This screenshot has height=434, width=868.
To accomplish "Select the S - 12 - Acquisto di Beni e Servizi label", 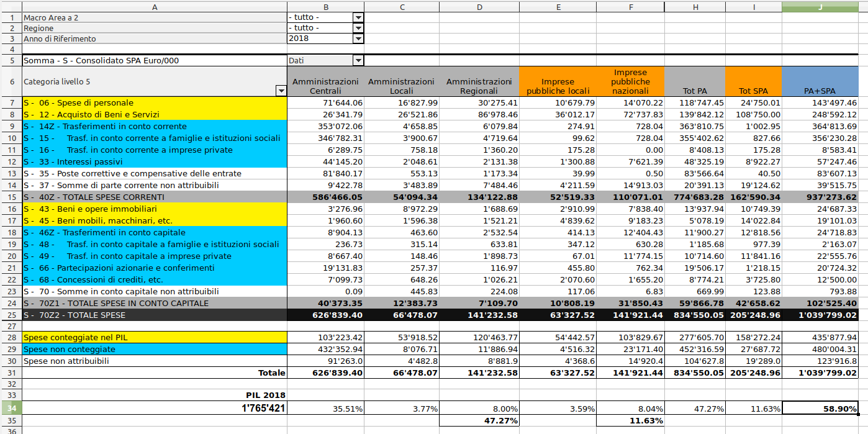I will [155, 114].
